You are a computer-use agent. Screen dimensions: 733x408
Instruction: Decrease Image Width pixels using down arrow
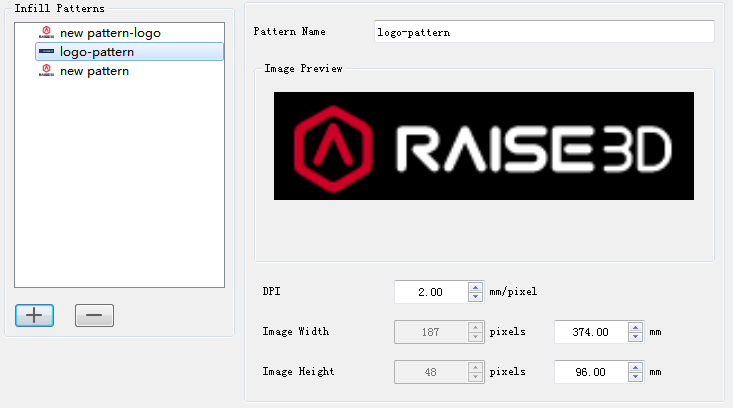click(475, 337)
